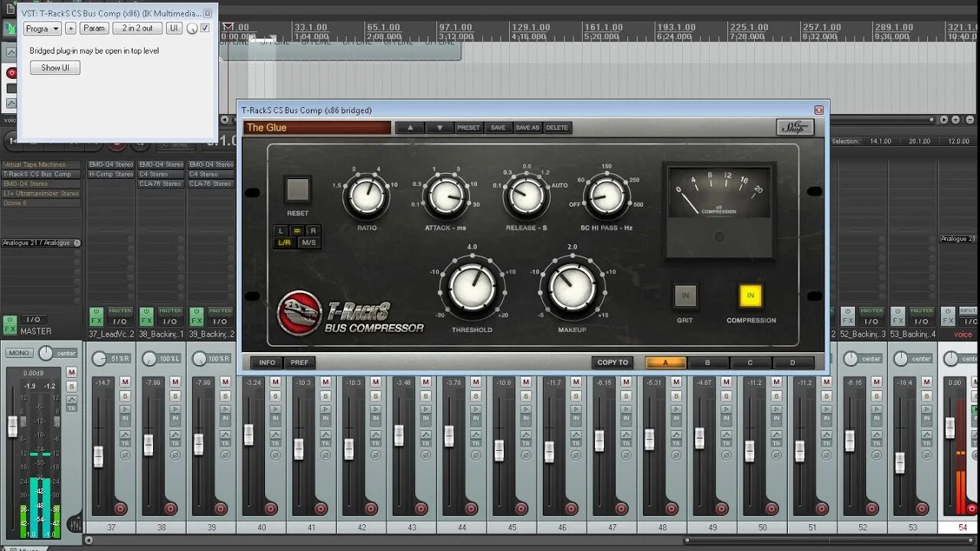This screenshot has height=551, width=980.
Task: Arm record on track 54 voice
Action: (972, 508)
